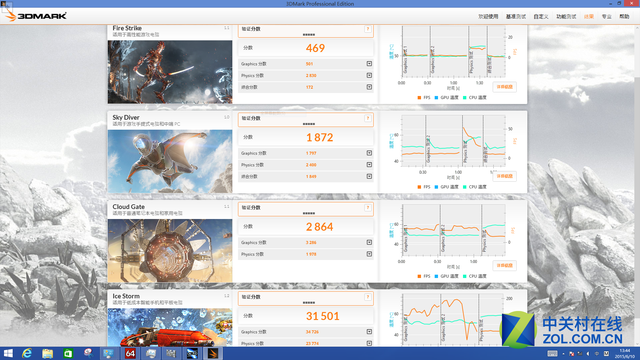The image size is (640, 360).
Task: Open File Explorer folder in taskbar
Action: coord(48,353)
